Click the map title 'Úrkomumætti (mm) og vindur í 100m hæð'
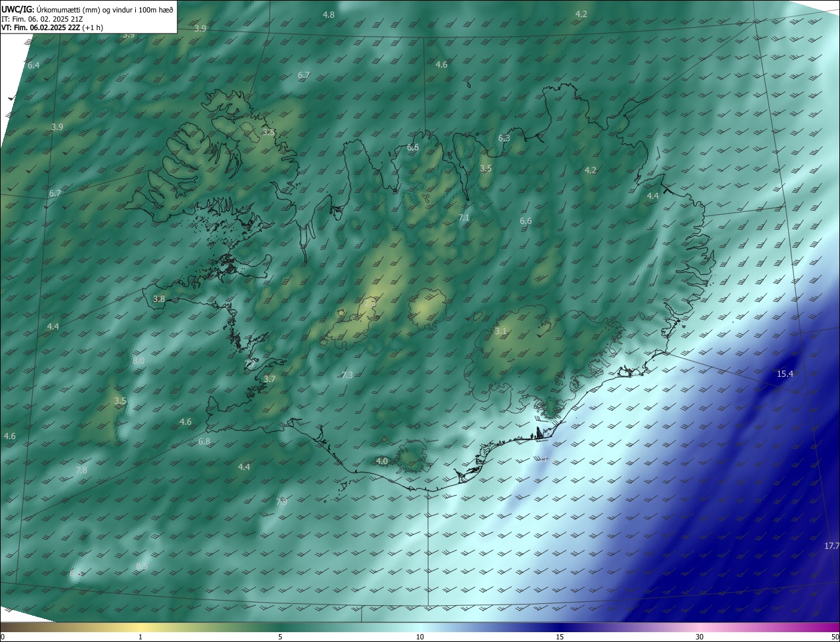 tap(104, 9)
